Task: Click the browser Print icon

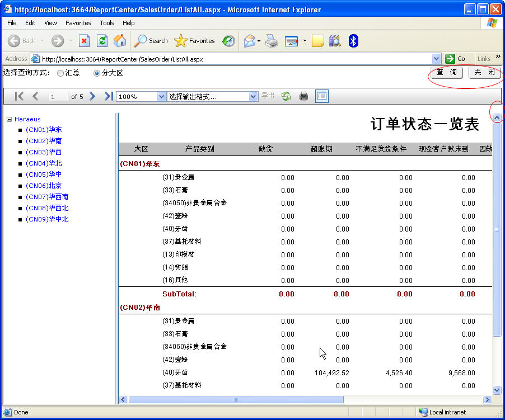Action: click(x=272, y=41)
